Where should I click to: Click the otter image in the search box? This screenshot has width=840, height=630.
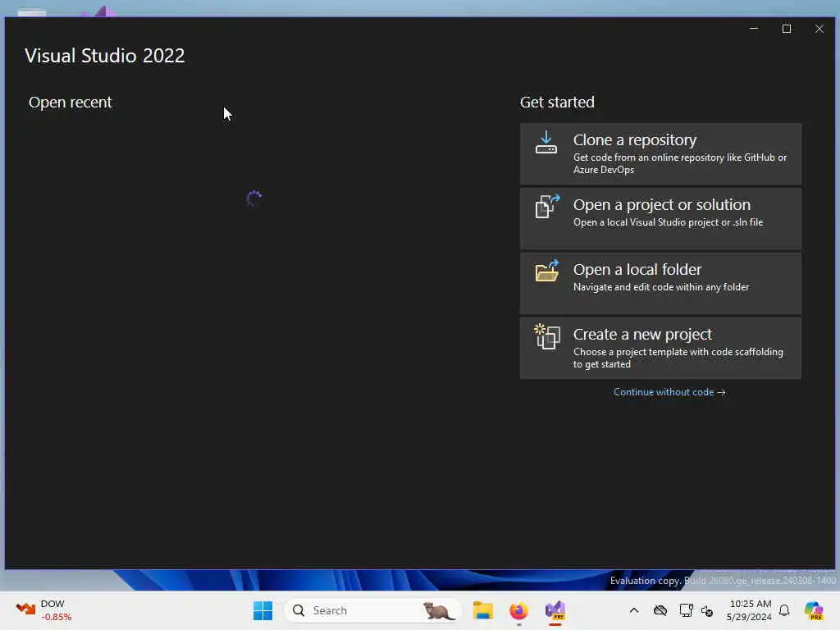coord(438,610)
